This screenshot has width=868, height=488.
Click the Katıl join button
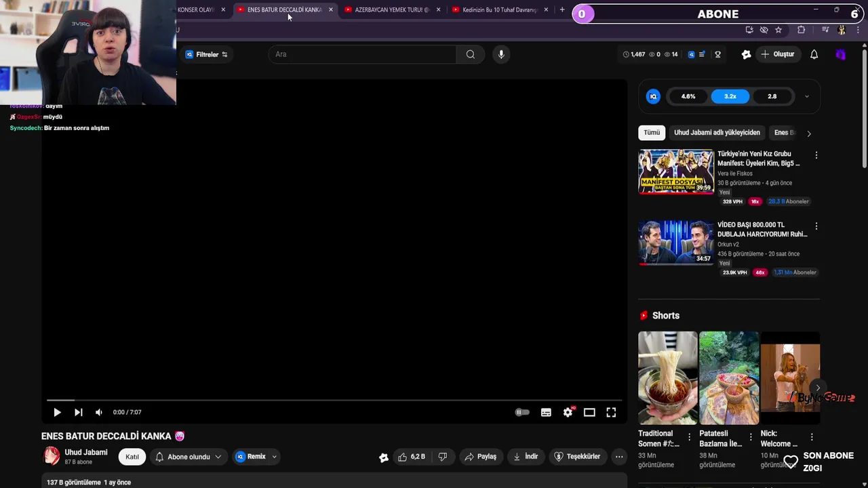132,457
